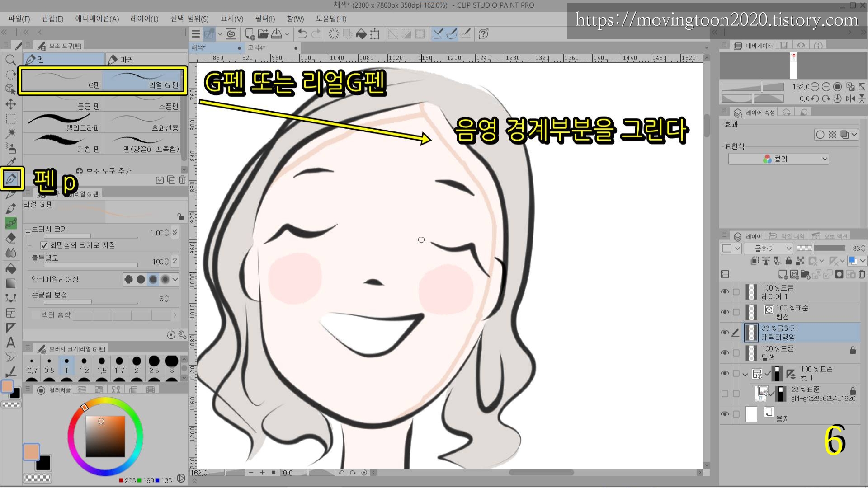
Task: Click the Undo arrow in command bar
Action: pos(302,34)
